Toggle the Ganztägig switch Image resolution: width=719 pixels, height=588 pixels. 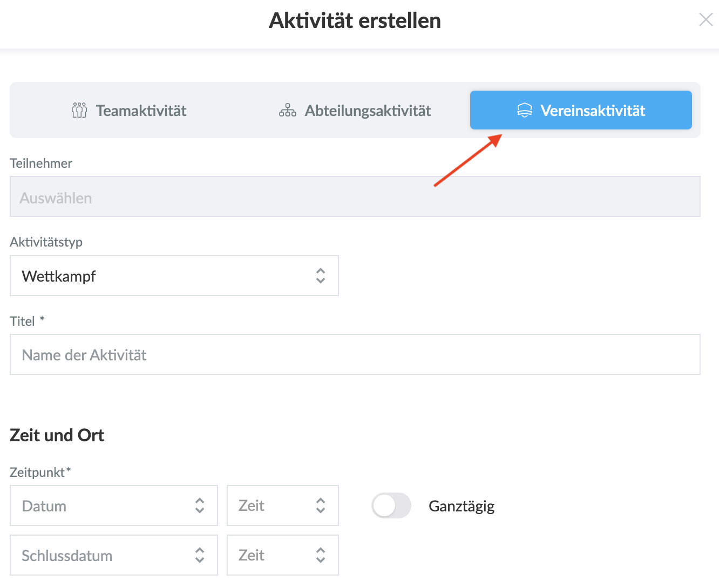pyautogui.click(x=391, y=506)
